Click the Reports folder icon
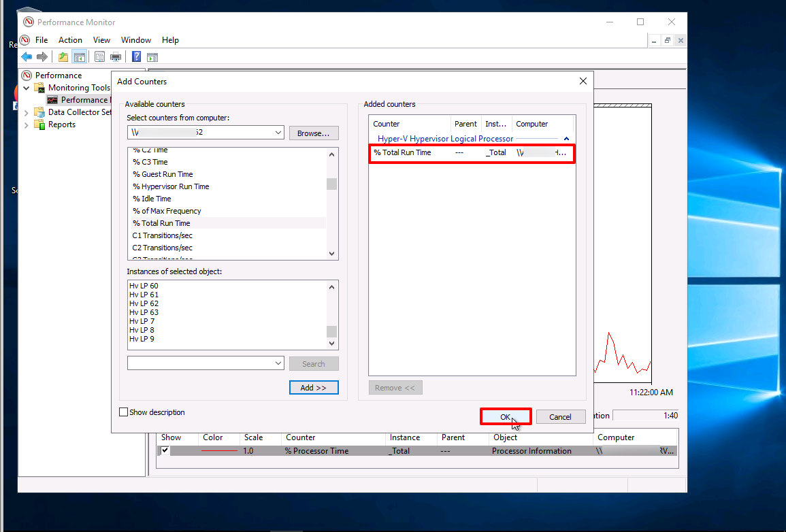This screenshot has width=786, height=532. click(x=39, y=124)
